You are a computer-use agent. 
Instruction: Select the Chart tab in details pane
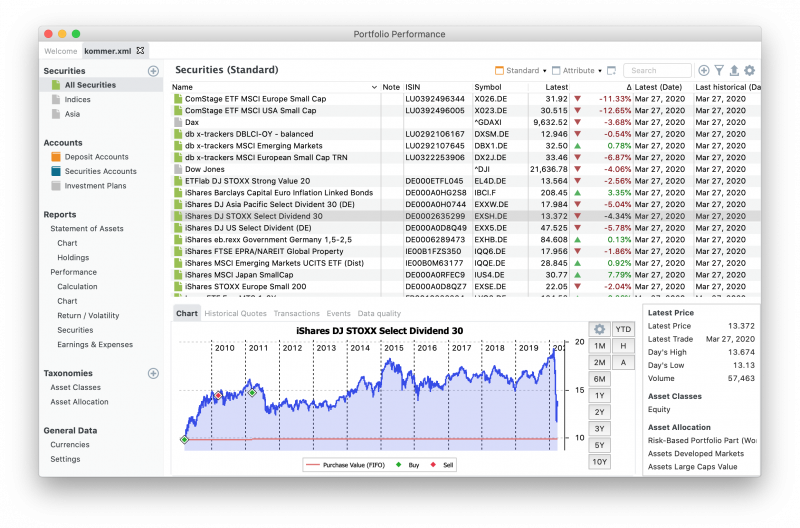point(187,313)
